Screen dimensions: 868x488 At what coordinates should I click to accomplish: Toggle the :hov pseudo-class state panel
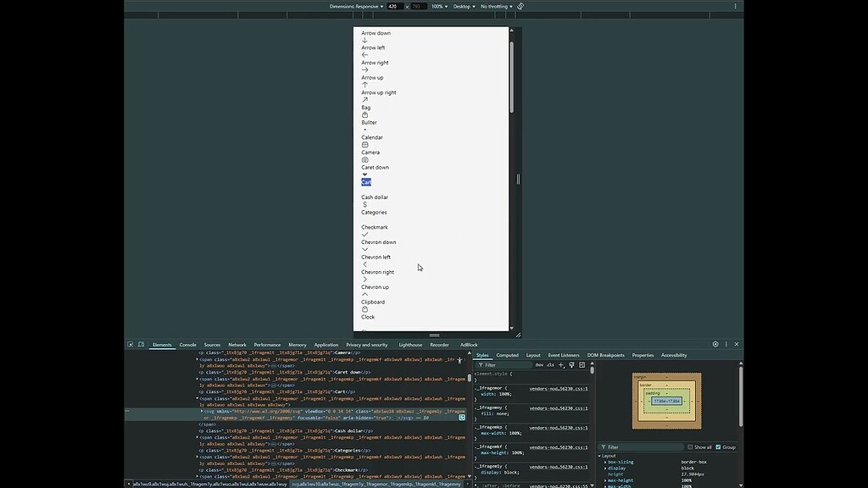540,364
